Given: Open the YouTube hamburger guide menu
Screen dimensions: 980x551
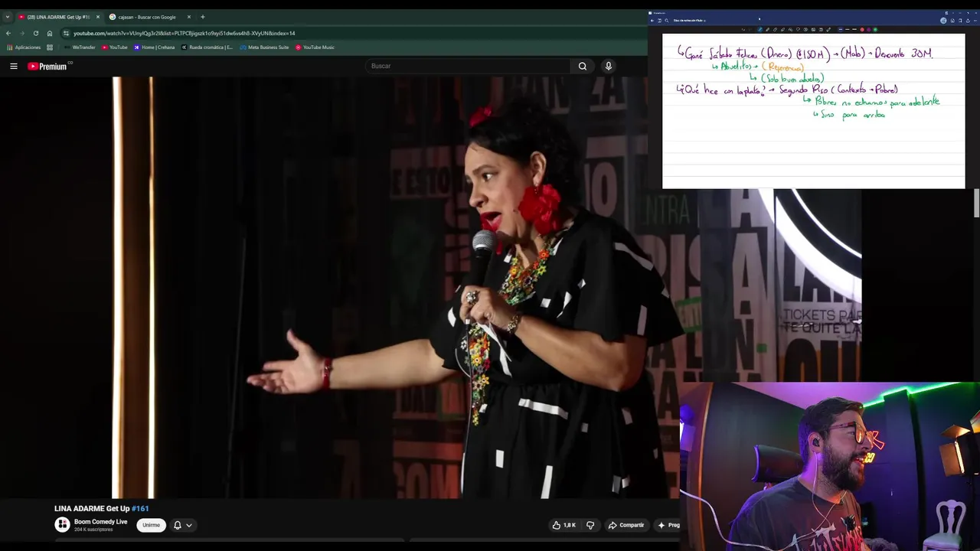Looking at the screenshot, I should pos(13,66).
